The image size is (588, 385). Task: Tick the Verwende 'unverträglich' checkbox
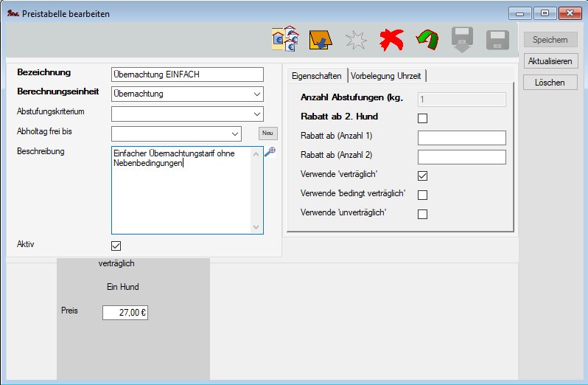point(423,214)
